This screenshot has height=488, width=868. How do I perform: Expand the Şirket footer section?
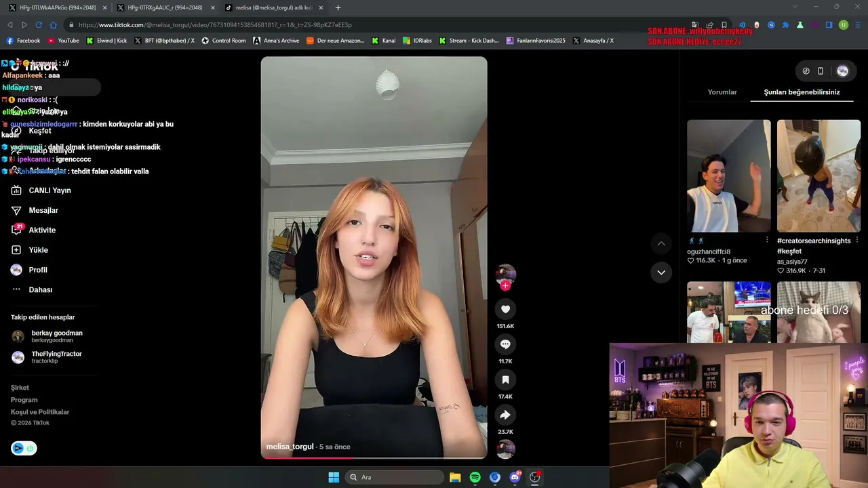[20, 388]
